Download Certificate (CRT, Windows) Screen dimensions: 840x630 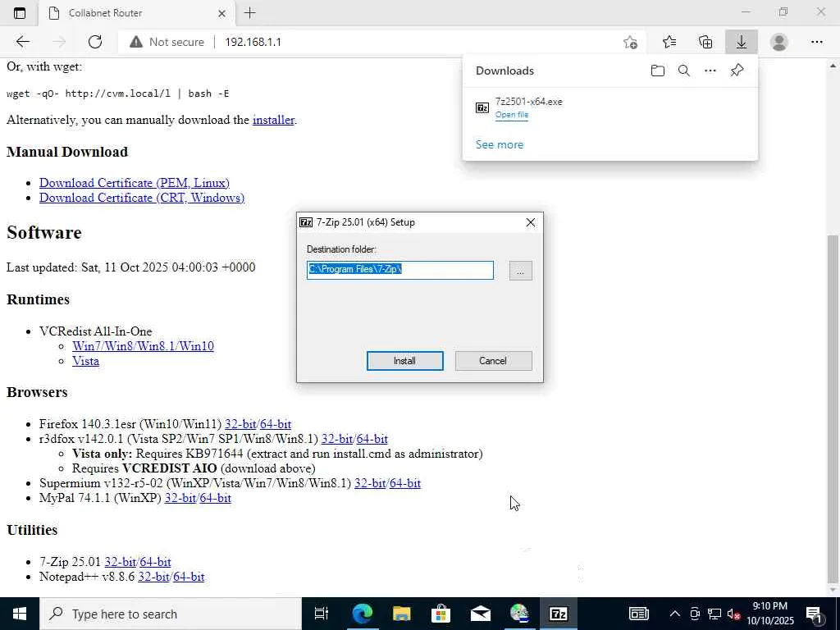tap(142, 198)
